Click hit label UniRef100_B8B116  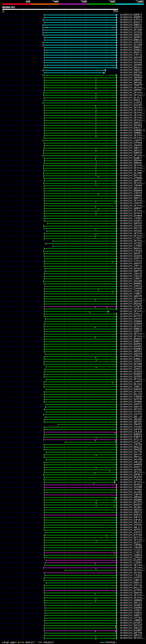(131, 40)
